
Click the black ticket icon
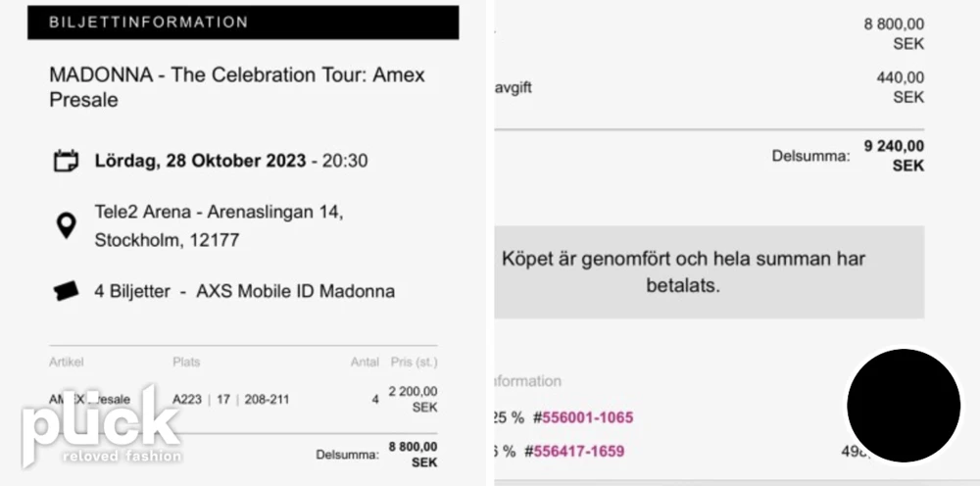[x=66, y=291]
